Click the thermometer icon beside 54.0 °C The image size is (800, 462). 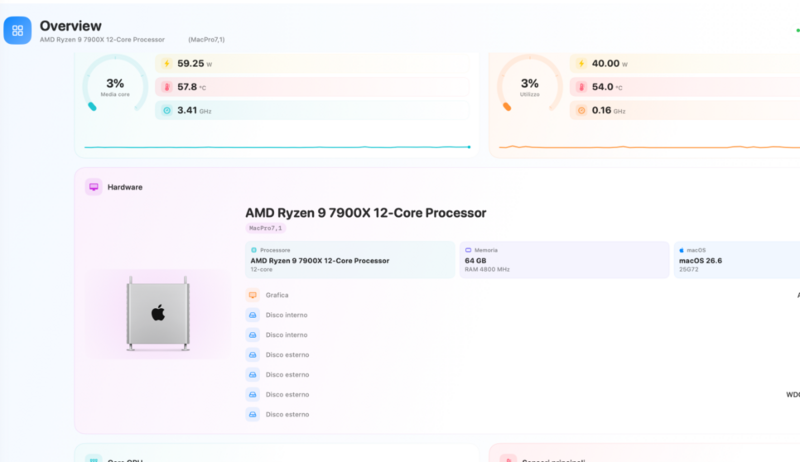(581, 87)
